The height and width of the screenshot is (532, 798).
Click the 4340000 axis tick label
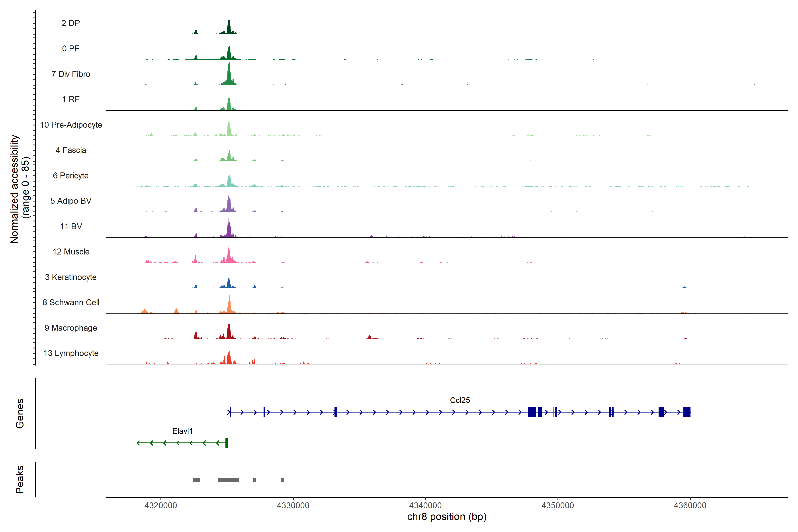tap(425, 505)
